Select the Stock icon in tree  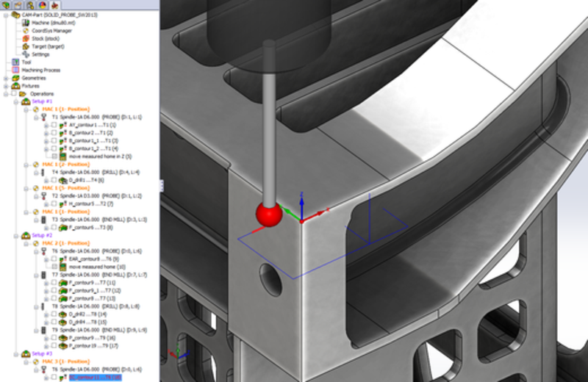[26, 38]
